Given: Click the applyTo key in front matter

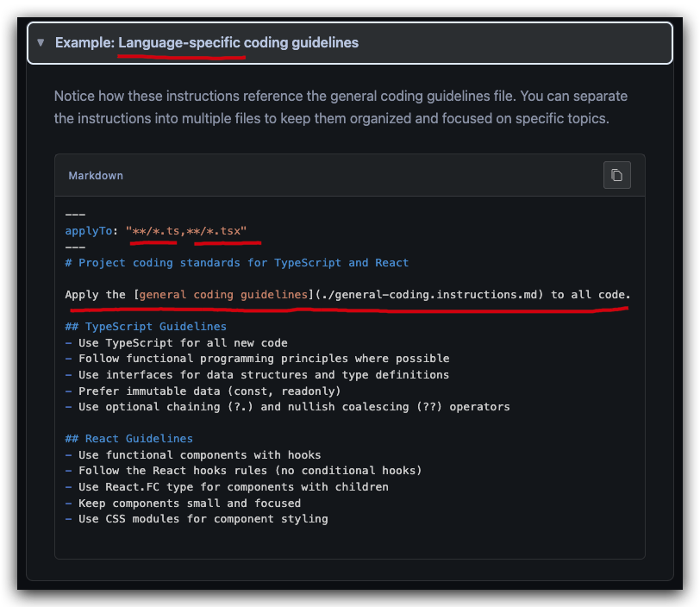Looking at the screenshot, I should (x=89, y=230).
